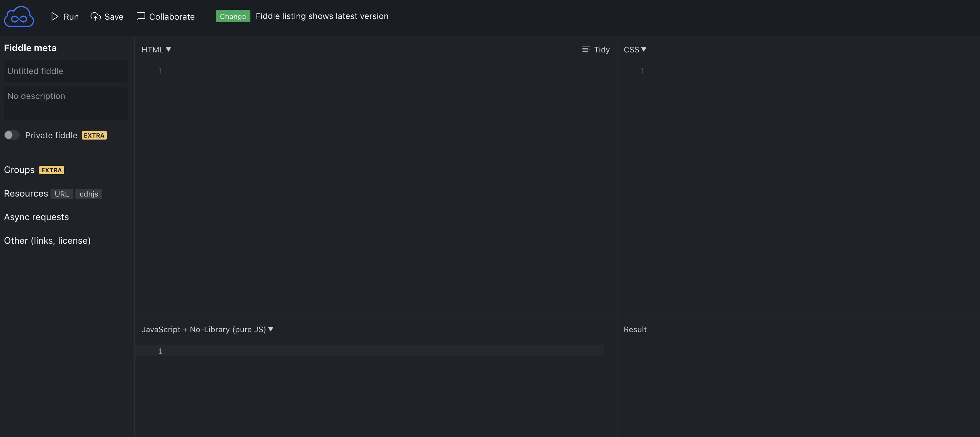Toggle the Private fiddle switch
This screenshot has height=437, width=980.
click(12, 135)
